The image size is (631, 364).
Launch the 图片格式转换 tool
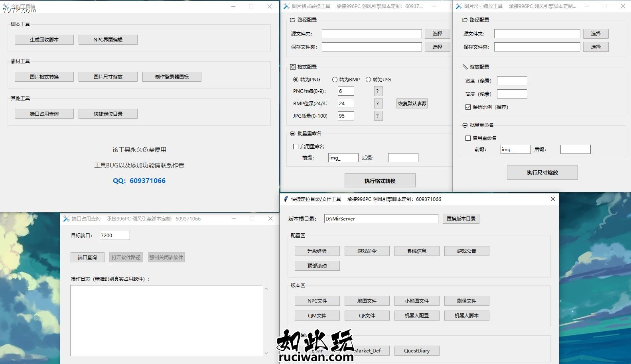(x=44, y=77)
